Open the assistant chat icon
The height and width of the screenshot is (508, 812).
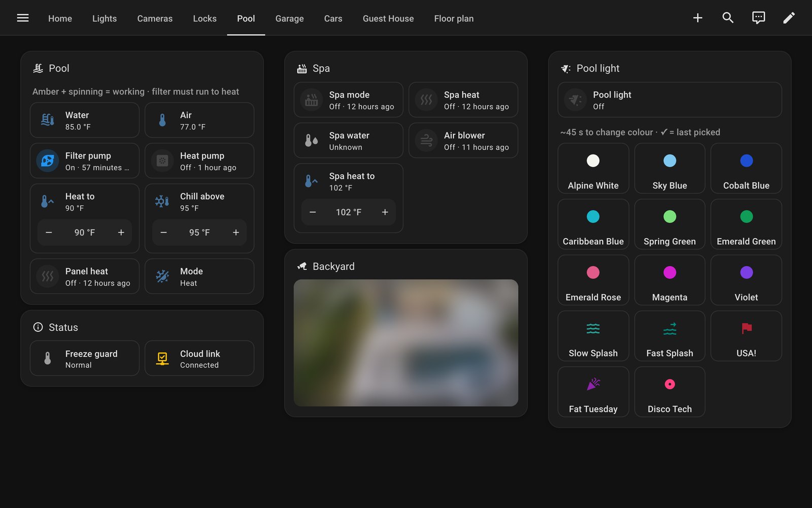point(758,18)
